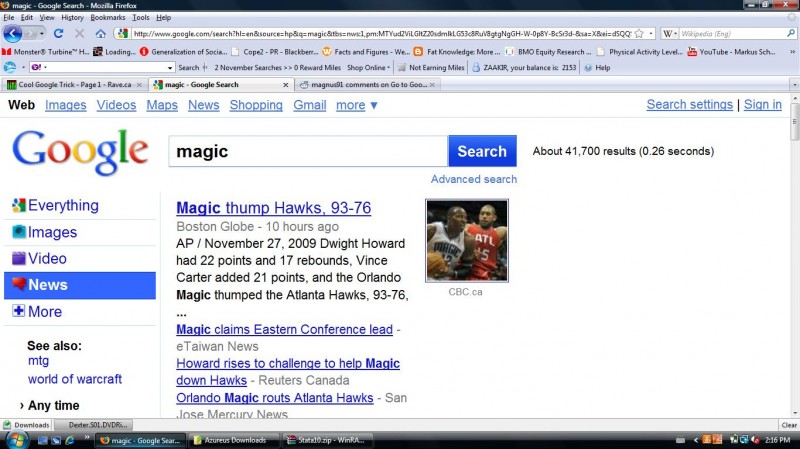The width and height of the screenshot is (800, 449).
Task: Show more bookmarks with chevron
Action: (x=792, y=52)
